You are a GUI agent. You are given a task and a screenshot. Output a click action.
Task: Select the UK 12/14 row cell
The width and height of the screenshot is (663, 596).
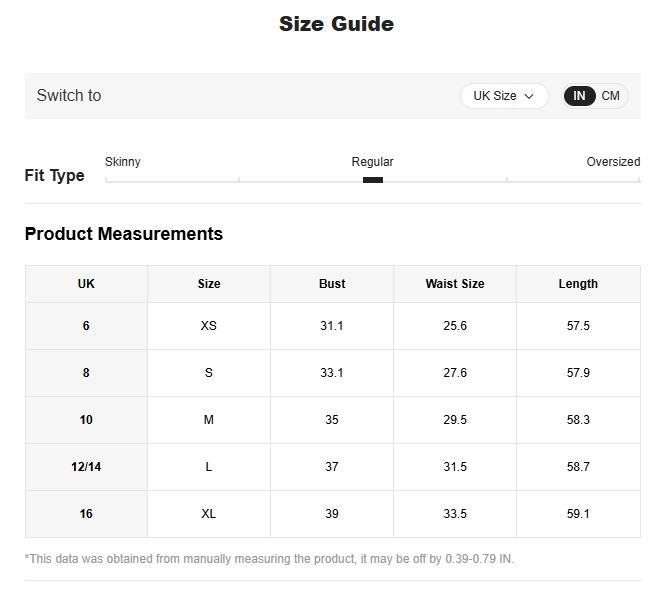(x=86, y=467)
